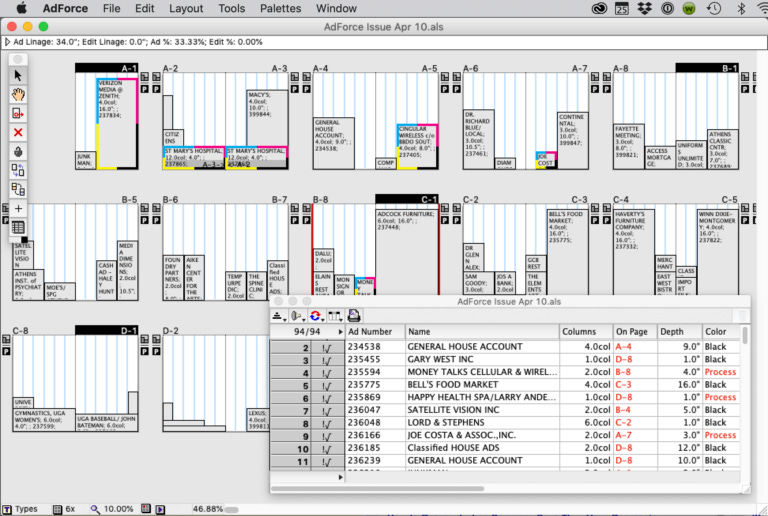The height and width of the screenshot is (516, 768).
Task: Toggle status mark for row 8
Action: [327, 424]
